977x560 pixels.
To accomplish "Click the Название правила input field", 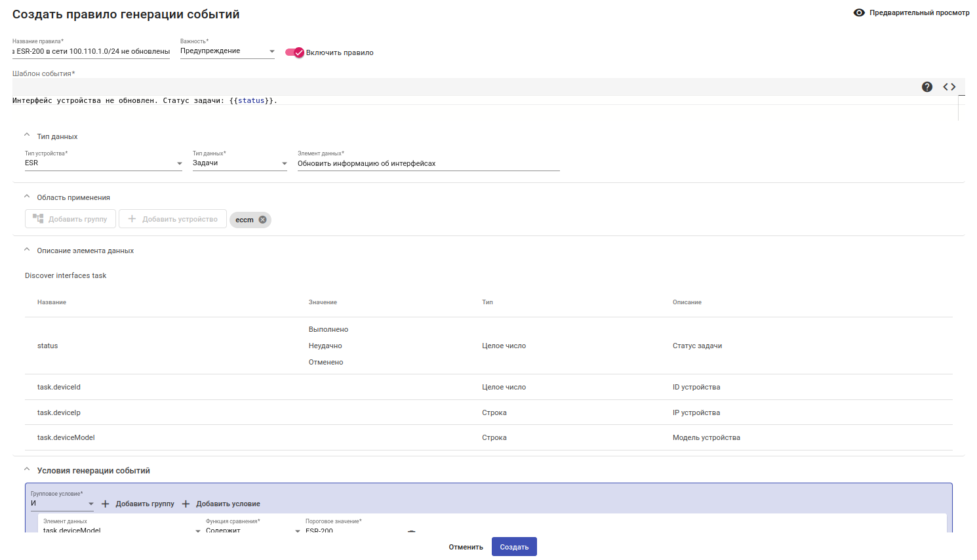I will coord(90,51).
